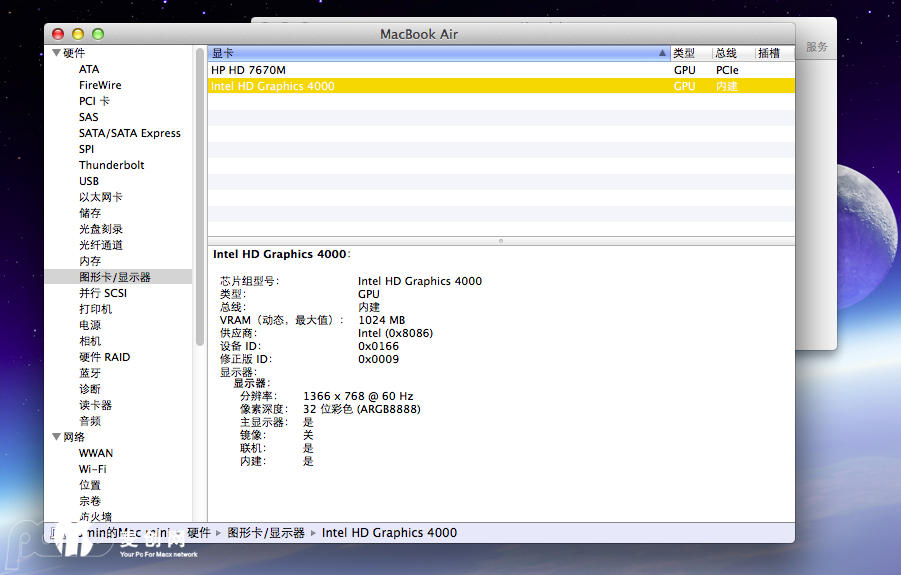Click the 1366 x 768 @ 60 Hz resolution

tap(358, 396)
